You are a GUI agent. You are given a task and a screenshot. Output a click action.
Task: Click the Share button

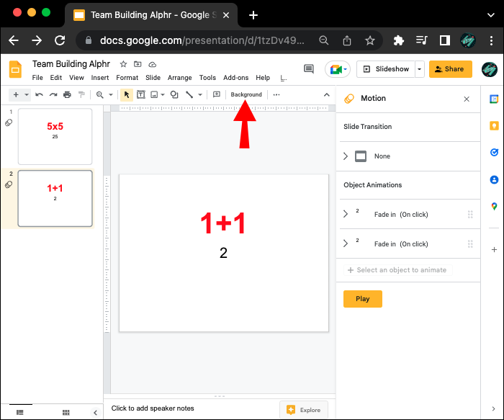[x=450, y=69]
